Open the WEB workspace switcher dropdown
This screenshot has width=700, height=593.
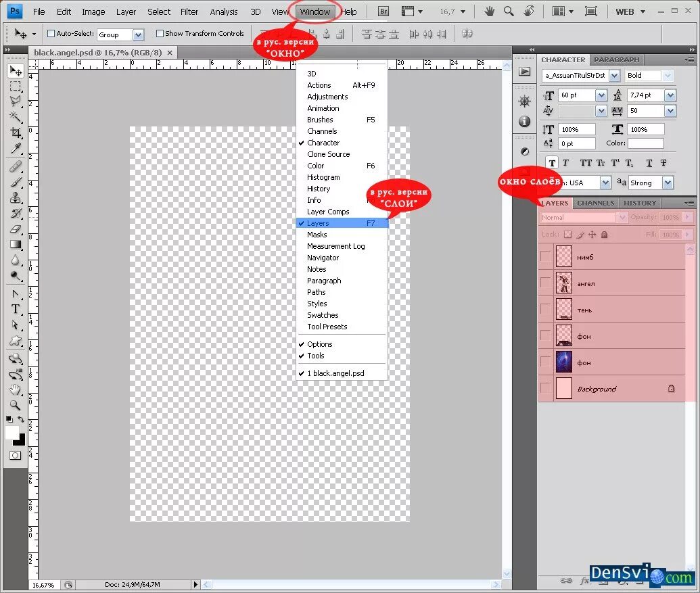pos(631,11)
